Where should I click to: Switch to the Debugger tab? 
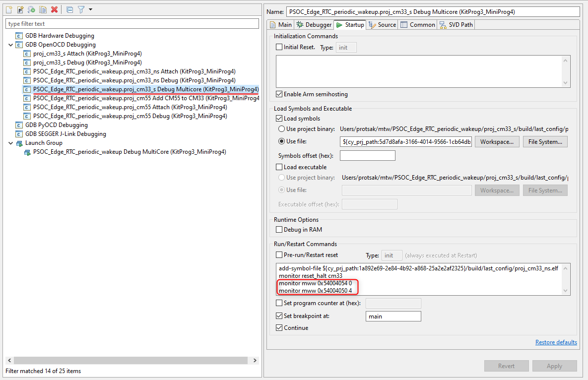click(x=314, y=25)
